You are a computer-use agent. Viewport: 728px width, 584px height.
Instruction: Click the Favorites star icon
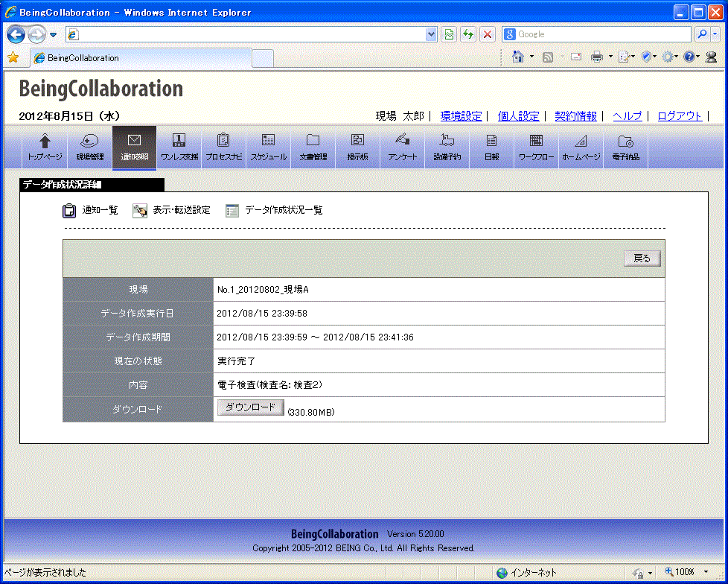pyautogui.click(x=13, y=57)
